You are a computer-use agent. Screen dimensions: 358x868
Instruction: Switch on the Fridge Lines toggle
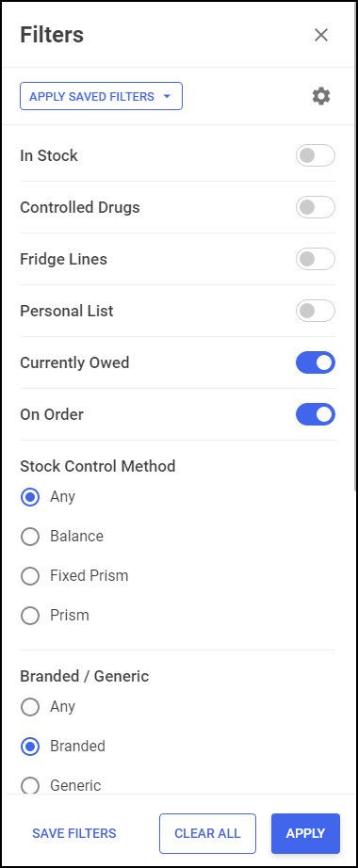(x=316, y=259)
